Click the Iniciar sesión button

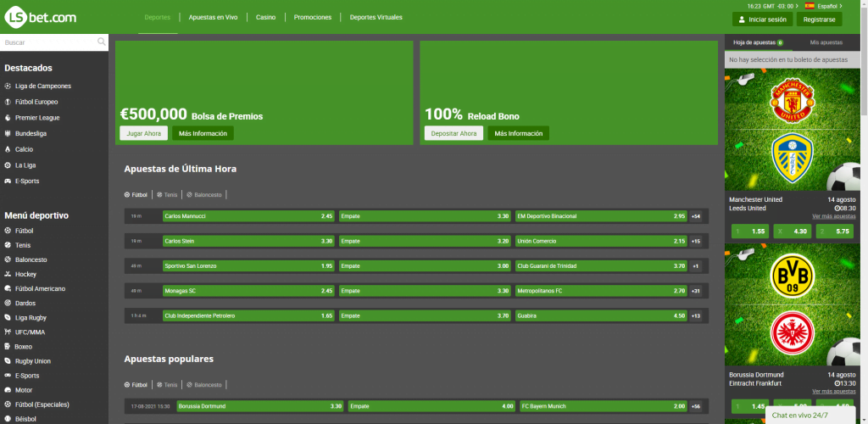[763, 19]
